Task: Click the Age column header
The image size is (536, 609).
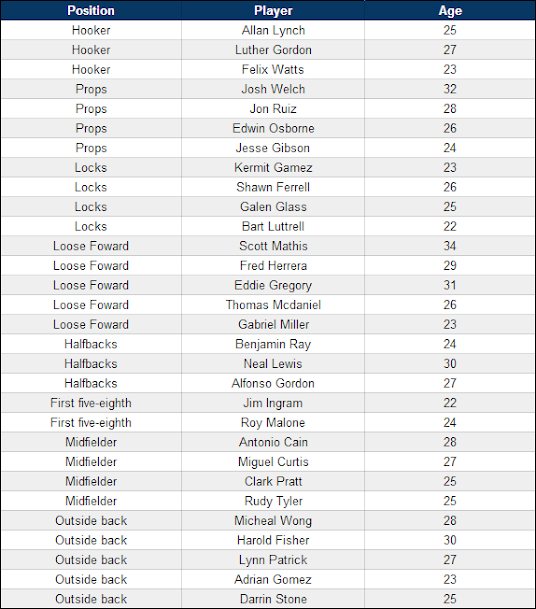Action: (x=450, y=10)
